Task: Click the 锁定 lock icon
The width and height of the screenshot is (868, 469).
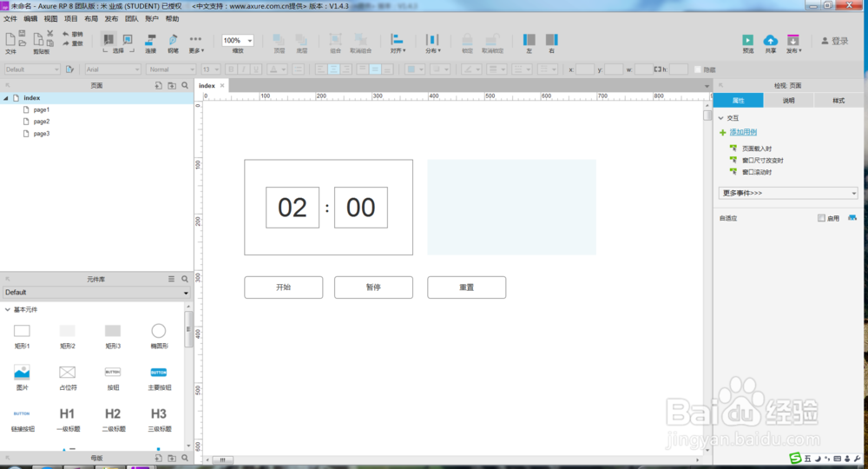Action: [467, 39]
